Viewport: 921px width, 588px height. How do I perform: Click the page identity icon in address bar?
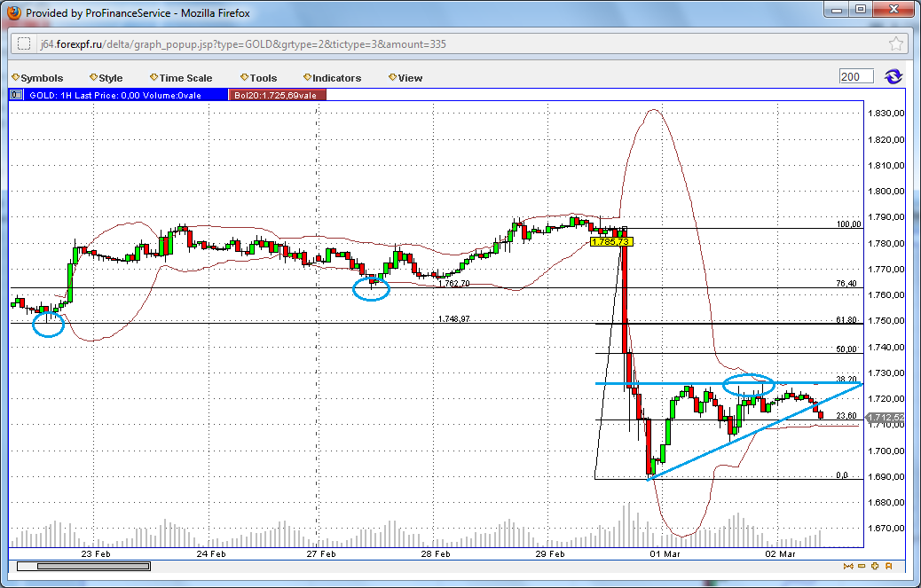pyautogui.click(x=24, y=44)
